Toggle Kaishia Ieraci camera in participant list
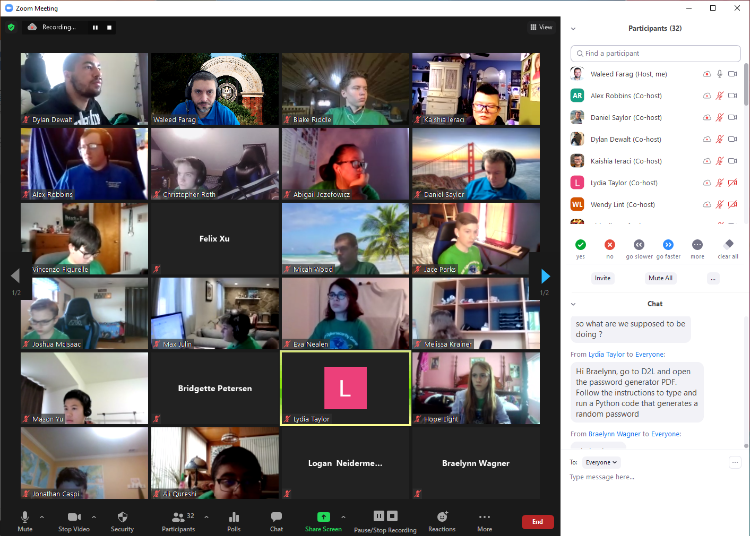Image resolution: width=750 pixels, height=536 pixels. tap(732, 161)
